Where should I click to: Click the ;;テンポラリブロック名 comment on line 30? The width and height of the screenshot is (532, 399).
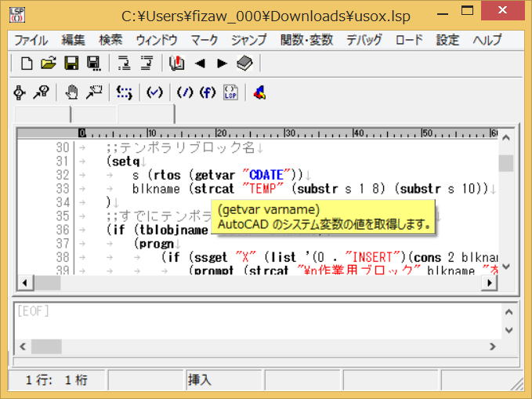pyautogui.click(x=180, y=147)
